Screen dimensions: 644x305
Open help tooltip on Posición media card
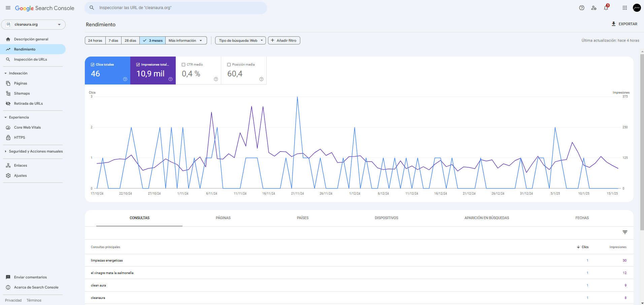tap(261, 79)
